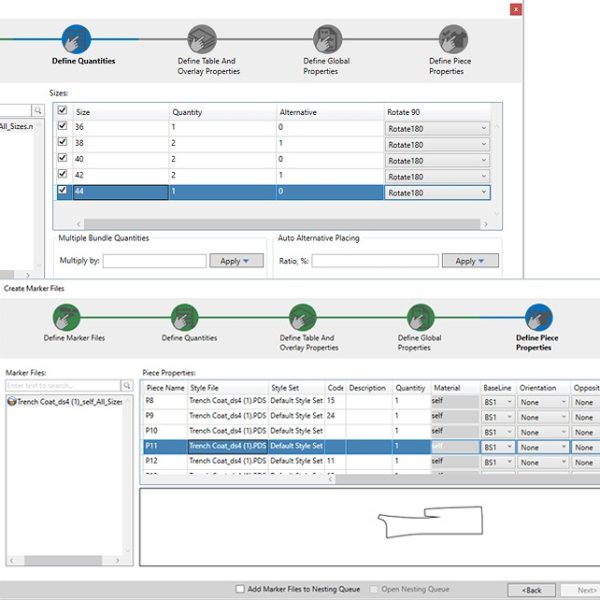Click the Define Global Properties icon in top wizard

[327, 39]
